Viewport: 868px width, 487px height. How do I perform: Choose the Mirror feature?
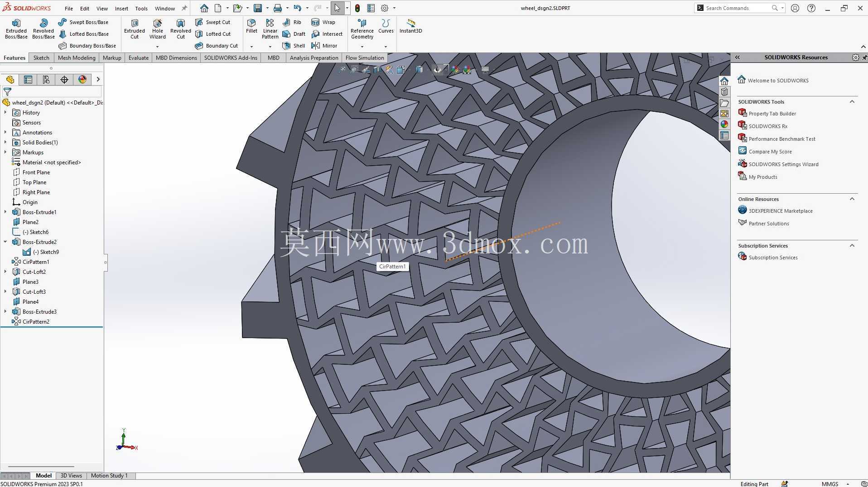(x=324, y=46)
